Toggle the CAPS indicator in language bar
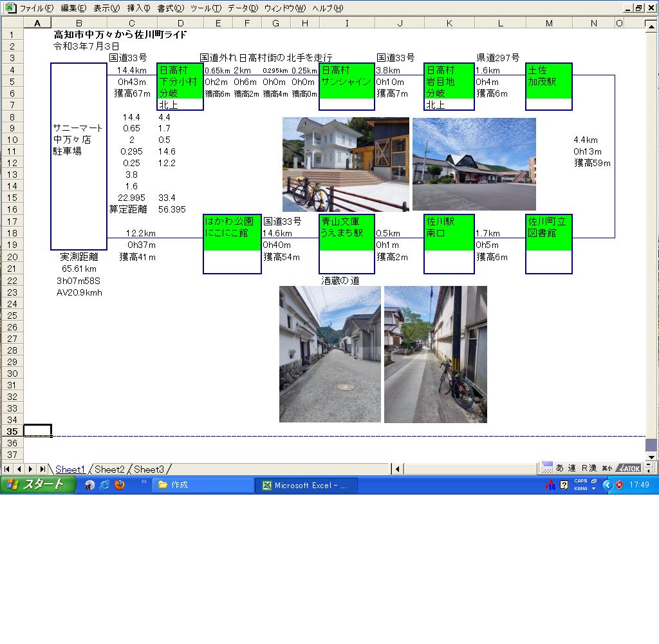 point(580,481)
